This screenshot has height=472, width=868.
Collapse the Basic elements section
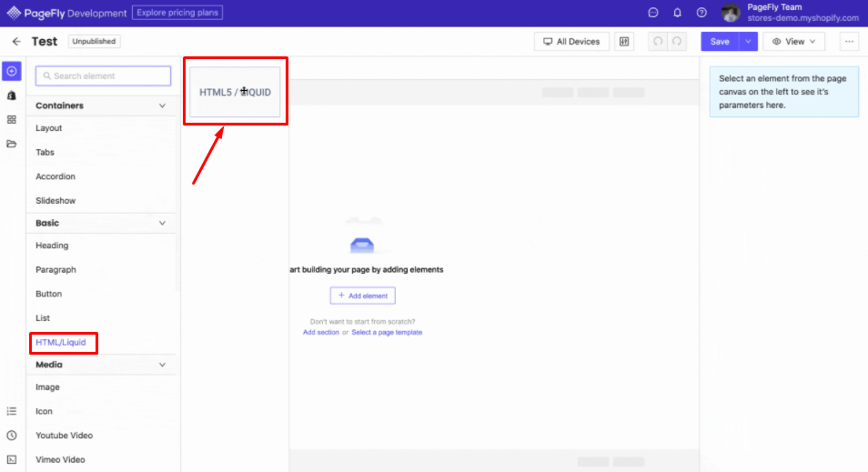(163, 223)
